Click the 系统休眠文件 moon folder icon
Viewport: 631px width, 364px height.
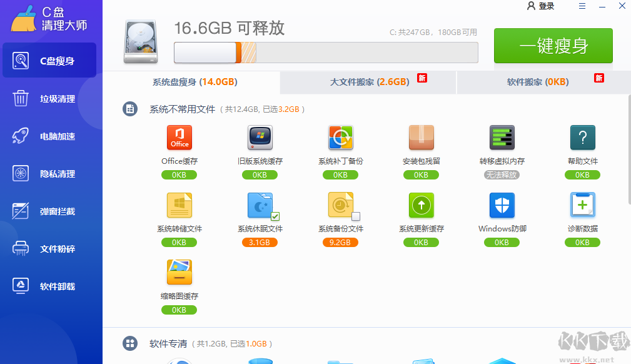260,205
